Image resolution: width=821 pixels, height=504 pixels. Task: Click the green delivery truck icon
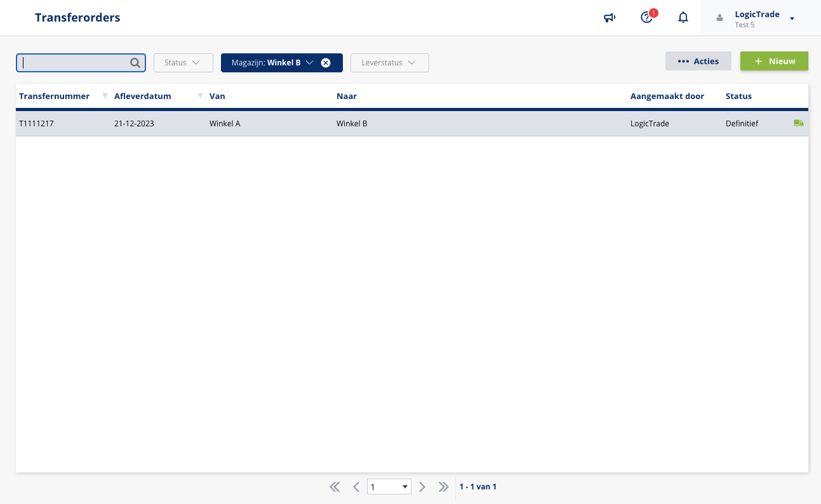pos(798,123)
